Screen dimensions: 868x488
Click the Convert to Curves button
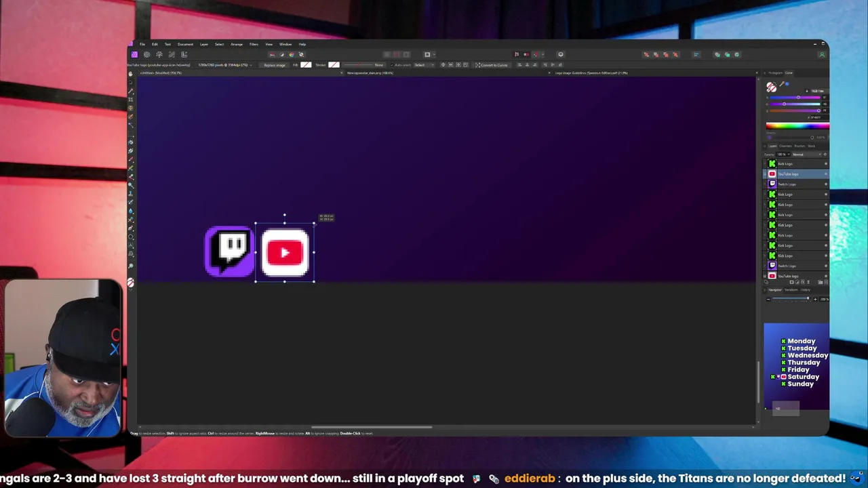(492, 65)
